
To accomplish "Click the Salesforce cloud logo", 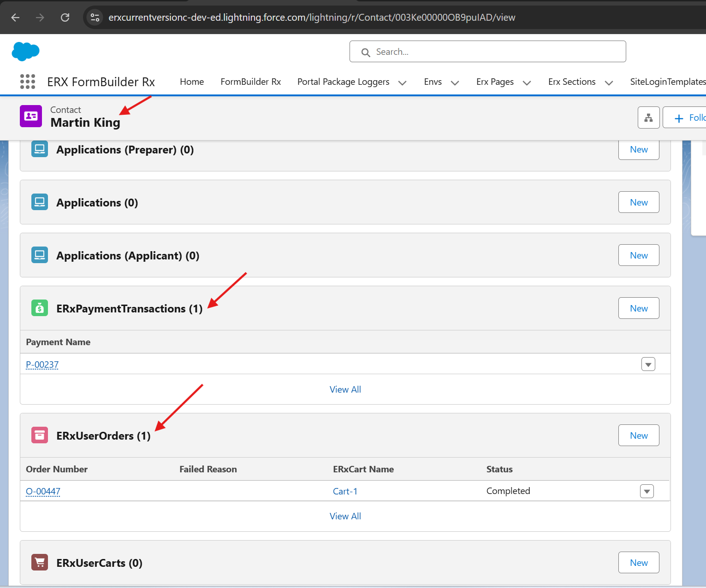I will point(25,51).
